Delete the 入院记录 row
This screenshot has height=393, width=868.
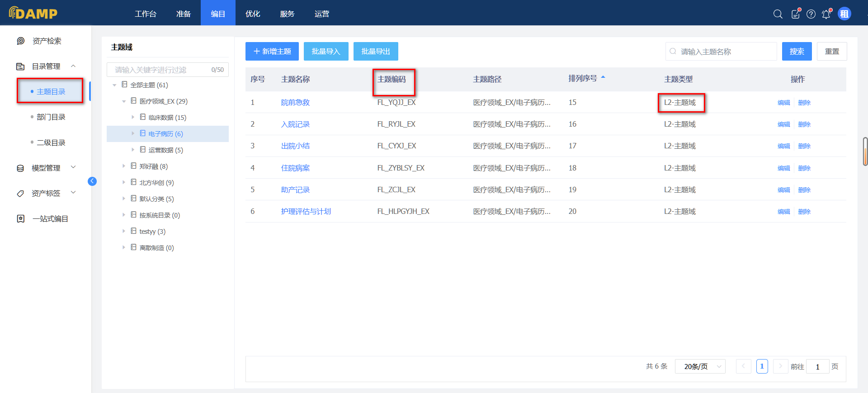804,124
